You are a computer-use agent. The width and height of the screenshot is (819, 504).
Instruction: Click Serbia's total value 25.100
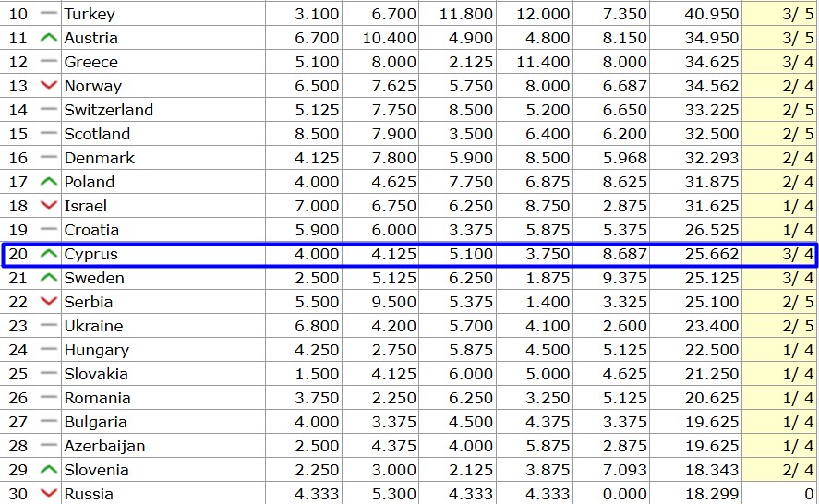pyautogui.click(x=712, y=303)
